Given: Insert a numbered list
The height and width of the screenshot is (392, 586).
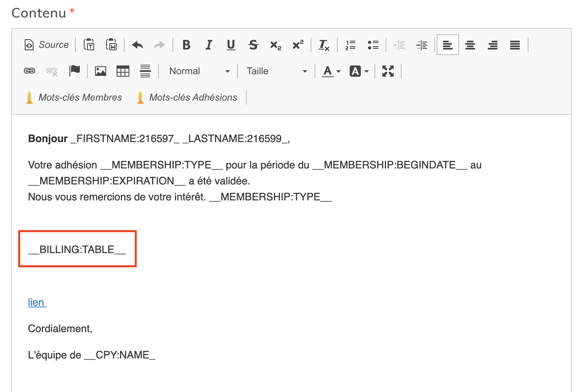Looking at the screenshot, I should pyautogui.click(x=350, y=45).
